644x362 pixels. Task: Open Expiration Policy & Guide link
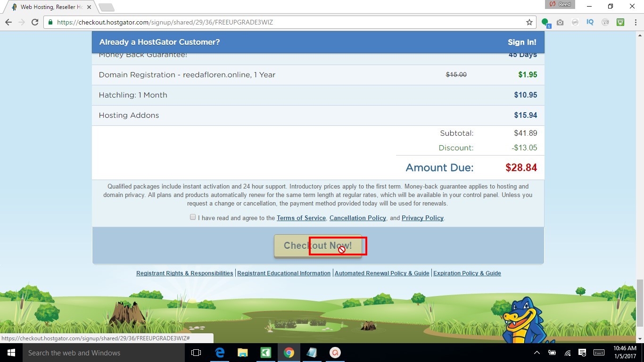(467, 273)
